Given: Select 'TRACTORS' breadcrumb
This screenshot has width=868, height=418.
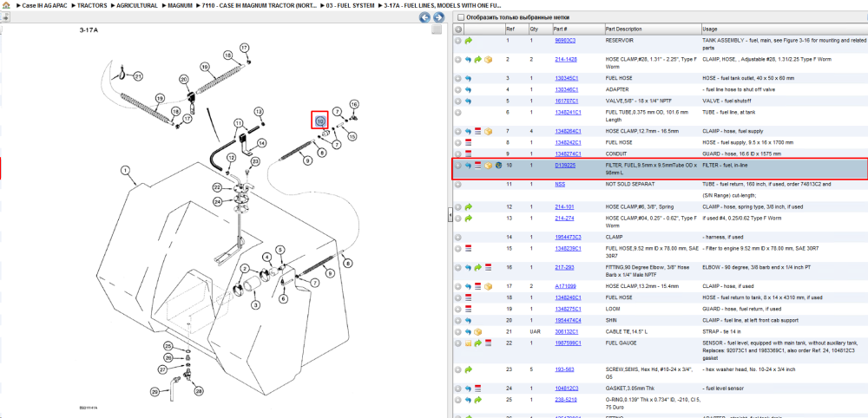Looking at the screenshot, I should pyautogui.click(x=92, y=5).
